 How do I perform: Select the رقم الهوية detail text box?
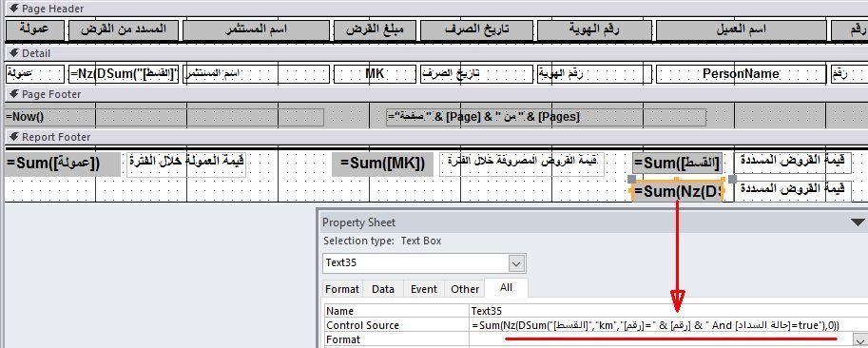[594, 73]
